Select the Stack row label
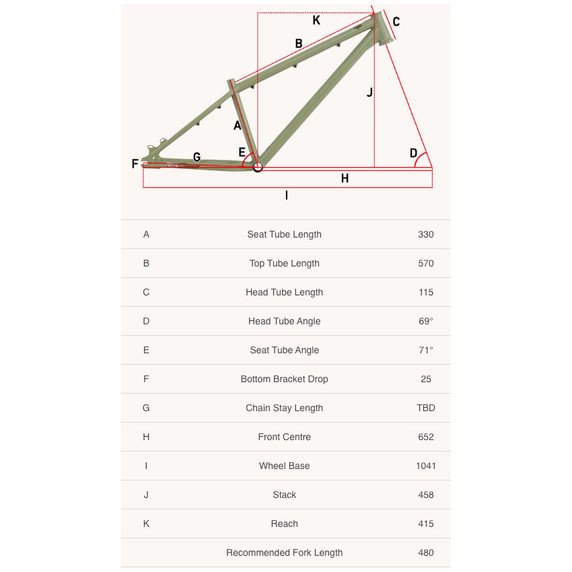Screen dimensions: 572x572 coord(284,495)
